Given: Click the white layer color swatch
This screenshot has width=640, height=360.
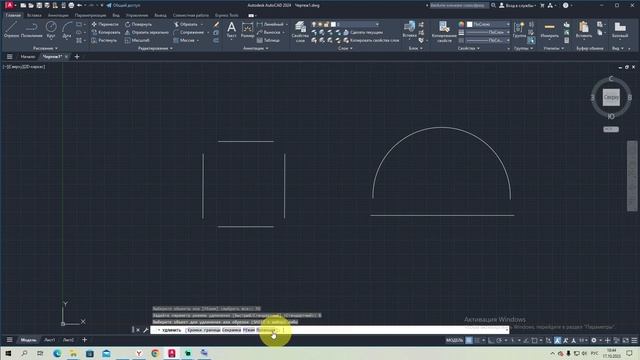Looking at the screenshot, I should [333, 24].
